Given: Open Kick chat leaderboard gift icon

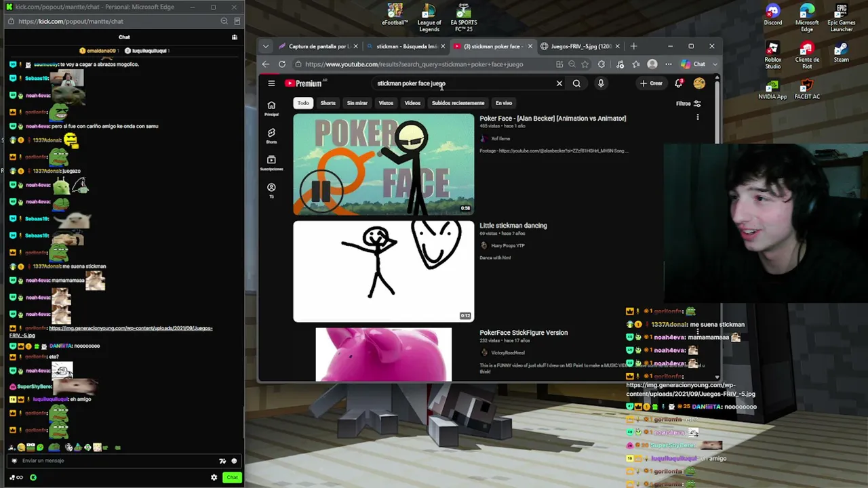Looking at the screenshot, I should click(x=235, y=37).
